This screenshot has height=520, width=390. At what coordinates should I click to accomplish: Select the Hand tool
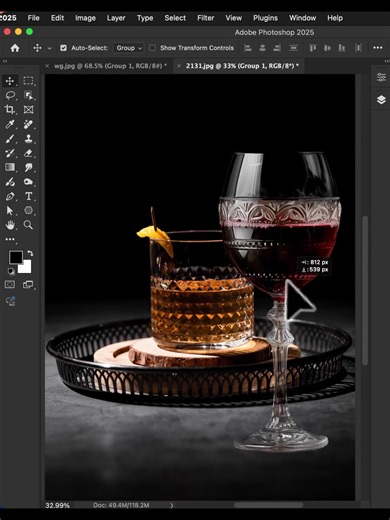pos(10,225)
